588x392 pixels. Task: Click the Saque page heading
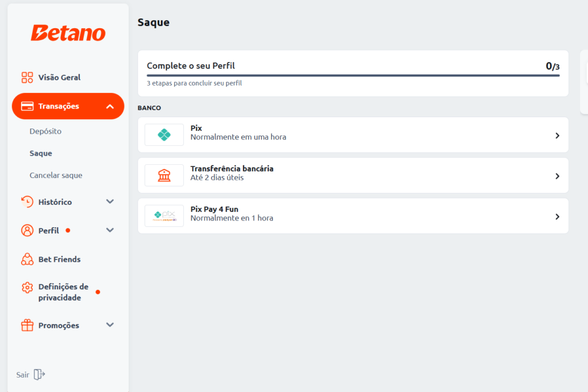click(x=153, y=22)
